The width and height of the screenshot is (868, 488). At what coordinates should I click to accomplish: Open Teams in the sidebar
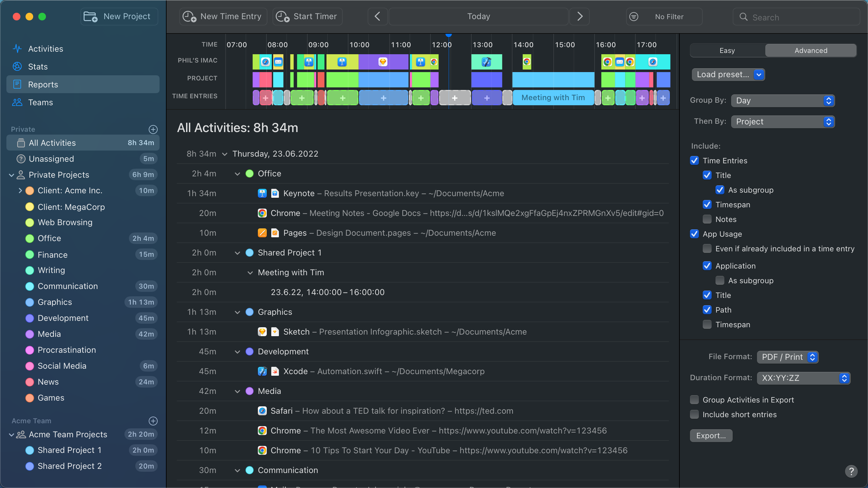41,102
